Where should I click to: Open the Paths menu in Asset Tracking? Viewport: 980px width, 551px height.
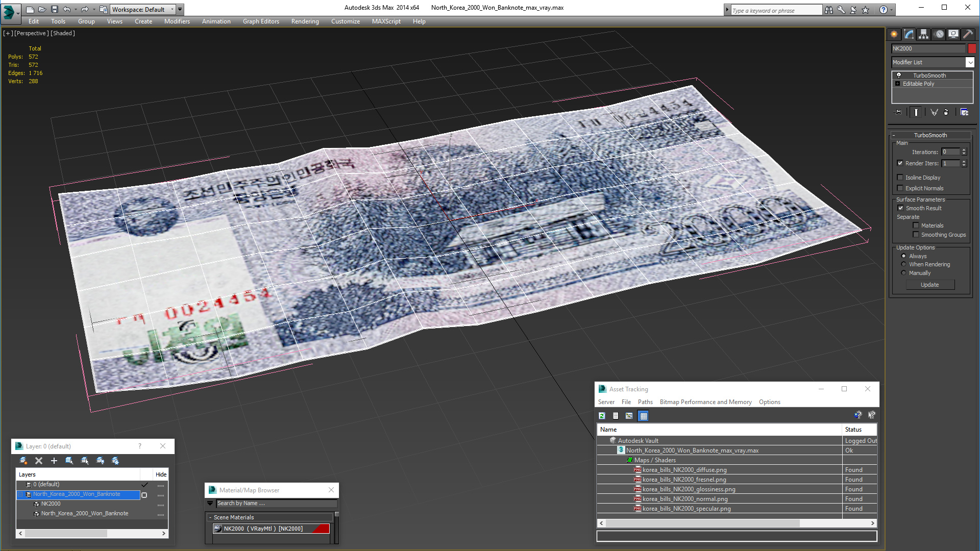645,402
